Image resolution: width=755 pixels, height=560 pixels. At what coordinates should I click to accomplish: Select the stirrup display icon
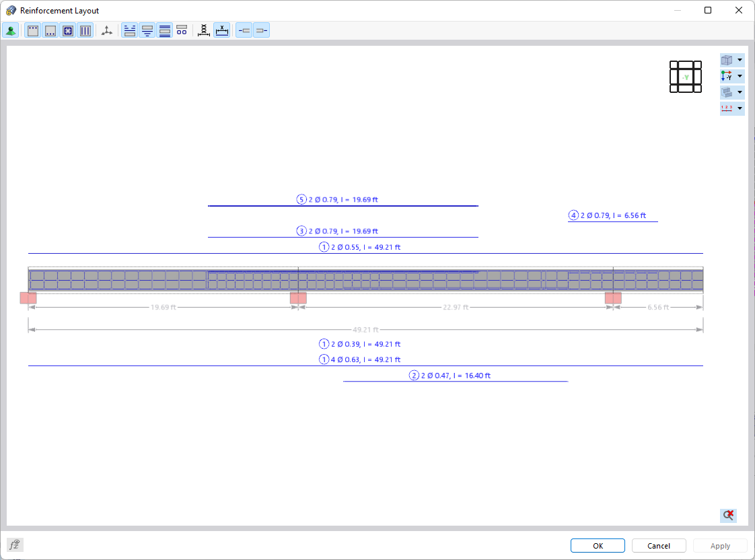click(68, 30)
